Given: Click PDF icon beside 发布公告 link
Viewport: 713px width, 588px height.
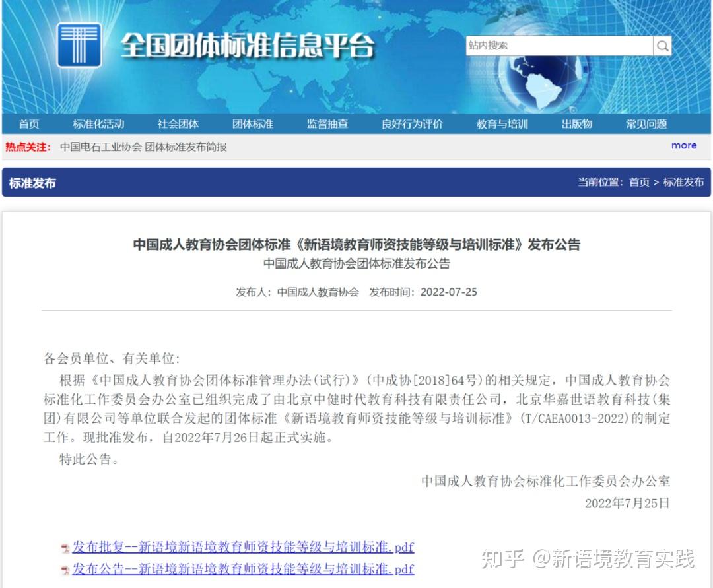Looking at the screenshot, I should coord(65,570).
